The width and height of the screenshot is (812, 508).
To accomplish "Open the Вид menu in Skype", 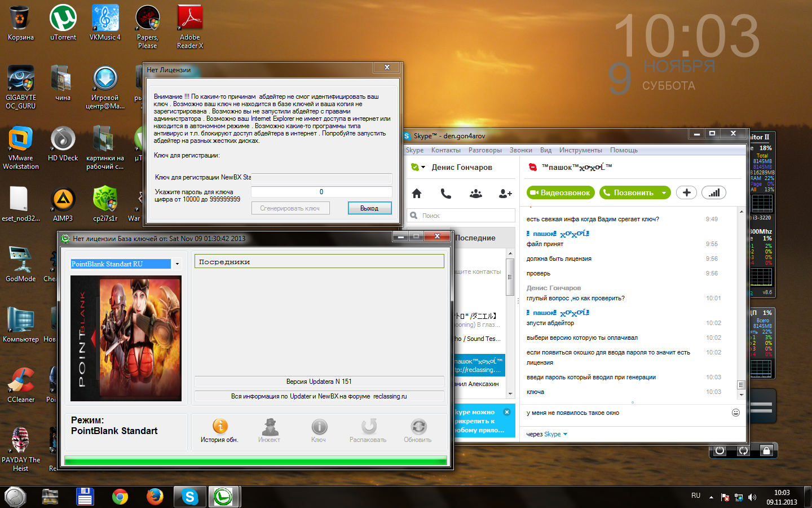I will [546, 150].
